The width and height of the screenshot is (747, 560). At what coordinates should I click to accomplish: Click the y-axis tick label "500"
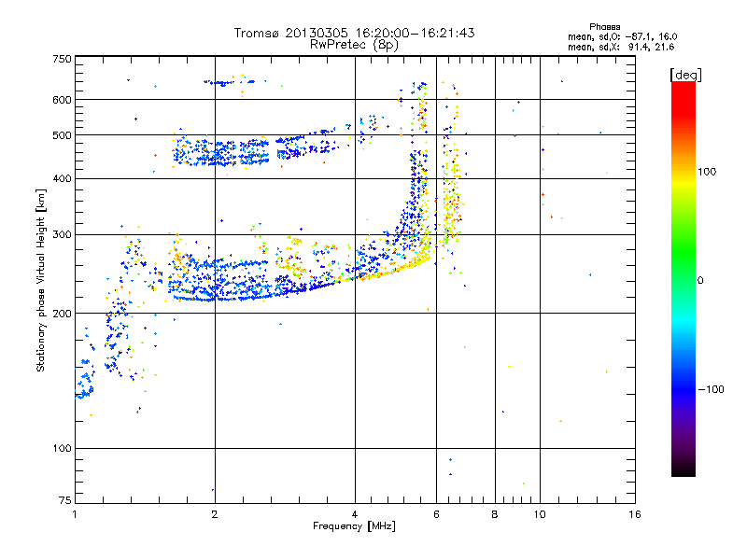click(x=62, y=135)
